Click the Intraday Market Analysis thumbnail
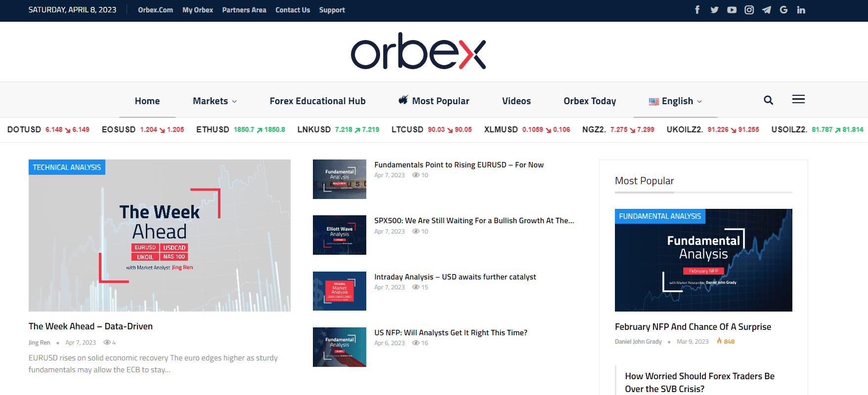 click(x=340, y=291)
